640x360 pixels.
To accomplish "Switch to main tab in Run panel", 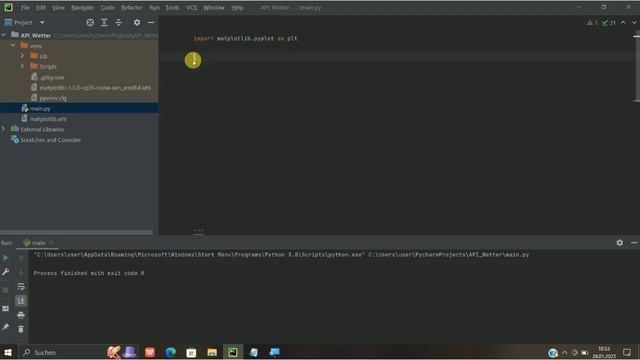I will click(x=38, y=243).
